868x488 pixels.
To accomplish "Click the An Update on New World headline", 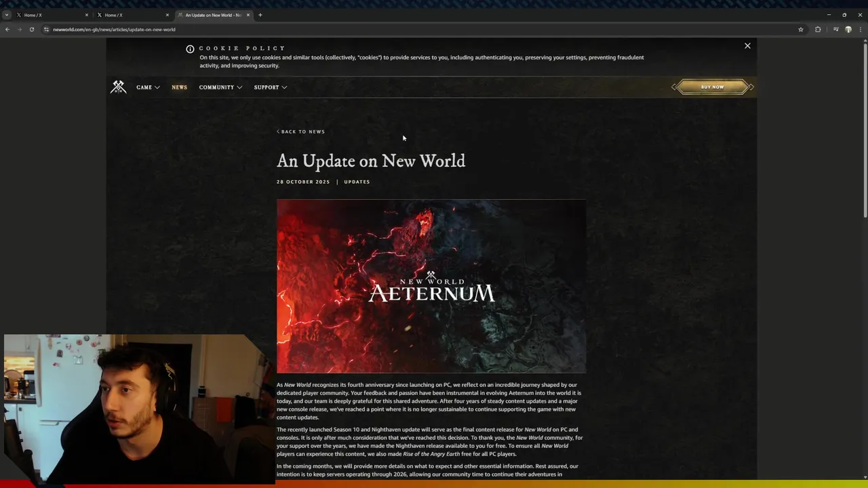I will click(x=371, y=161).
